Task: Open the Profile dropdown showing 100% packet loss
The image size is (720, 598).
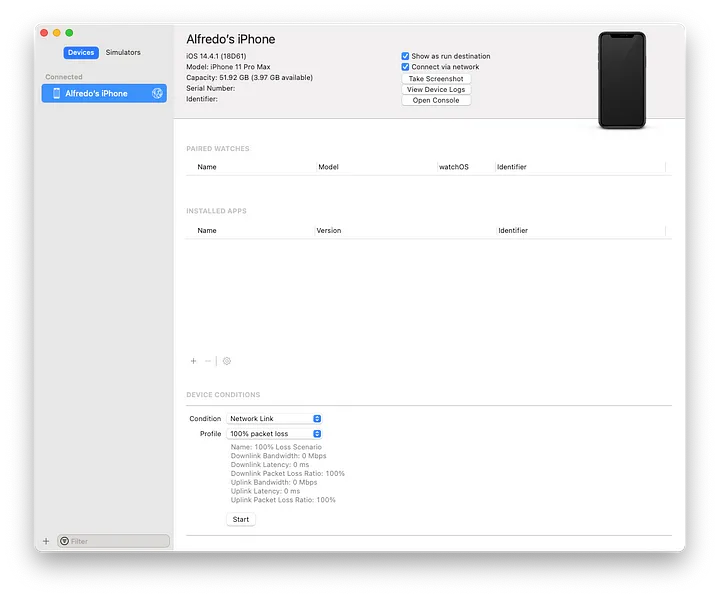Action: tap(274, 434)
